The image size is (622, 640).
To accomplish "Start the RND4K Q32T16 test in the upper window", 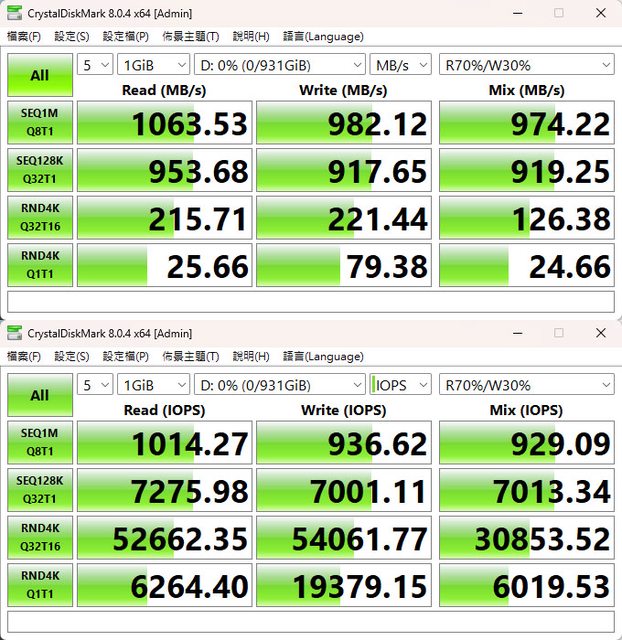I will pos(39,219).
